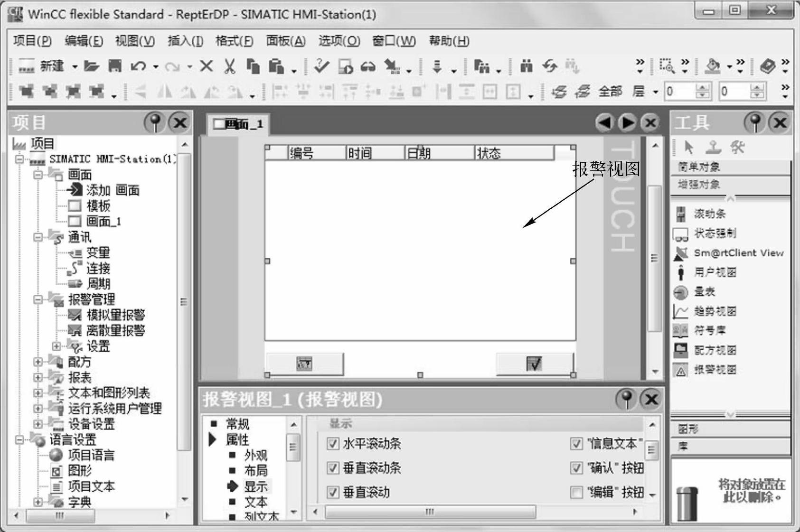The width and height of the screenshot is (800, 532).
Task: Select the 配方视图 recipe view tool
Action: (706, 350)
